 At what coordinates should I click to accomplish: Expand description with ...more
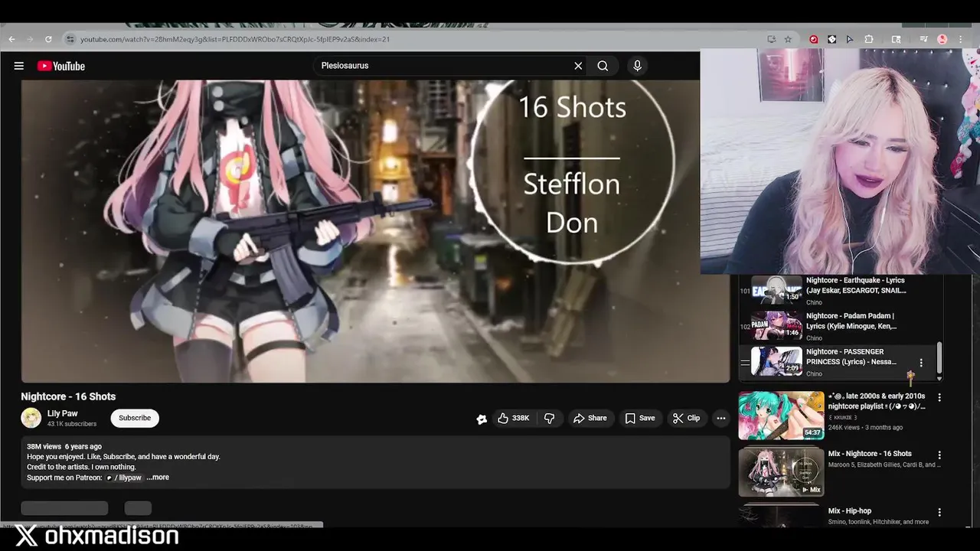point(158,478)
